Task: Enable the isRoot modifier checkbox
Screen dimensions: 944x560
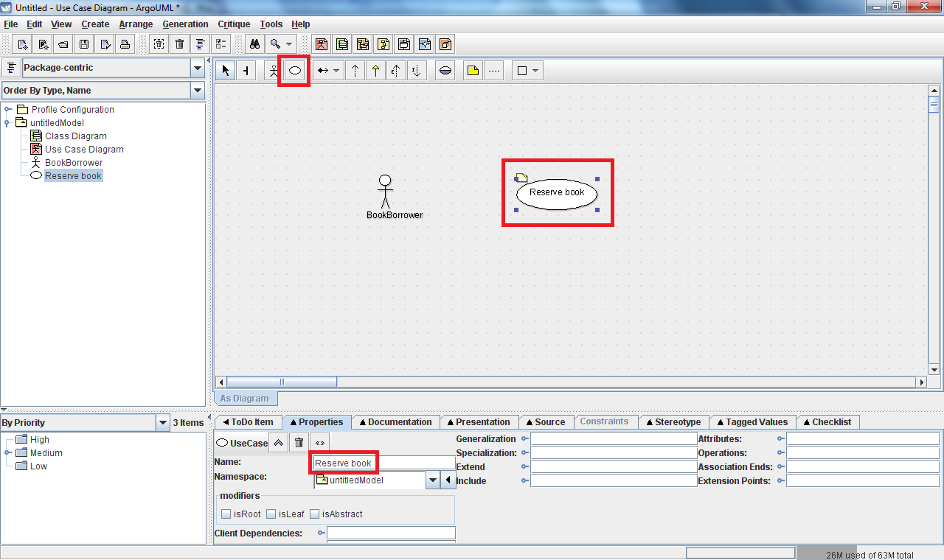Action: [226, 514]
